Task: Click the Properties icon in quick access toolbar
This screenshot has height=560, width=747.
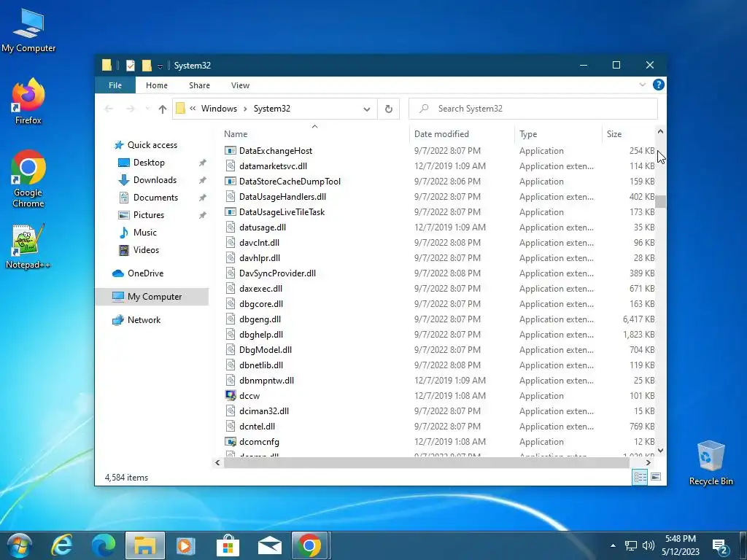Action: 130,65
